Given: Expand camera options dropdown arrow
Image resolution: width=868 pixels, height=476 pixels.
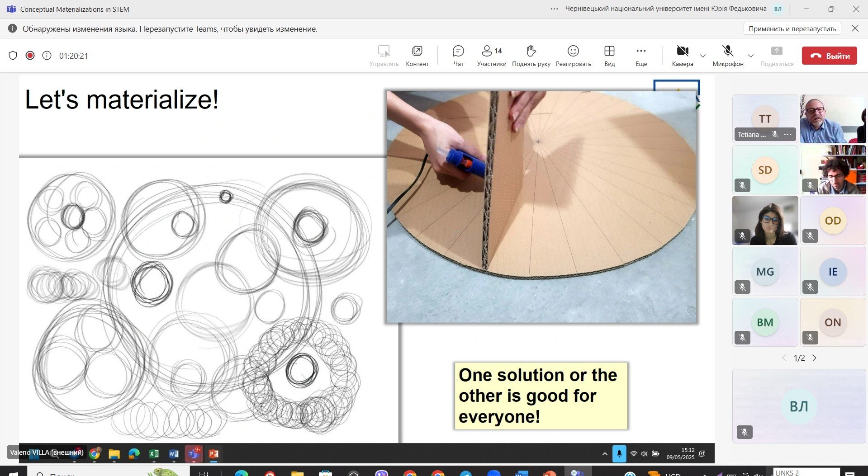Looking at the screenshot, I should [x=702, y=56].
